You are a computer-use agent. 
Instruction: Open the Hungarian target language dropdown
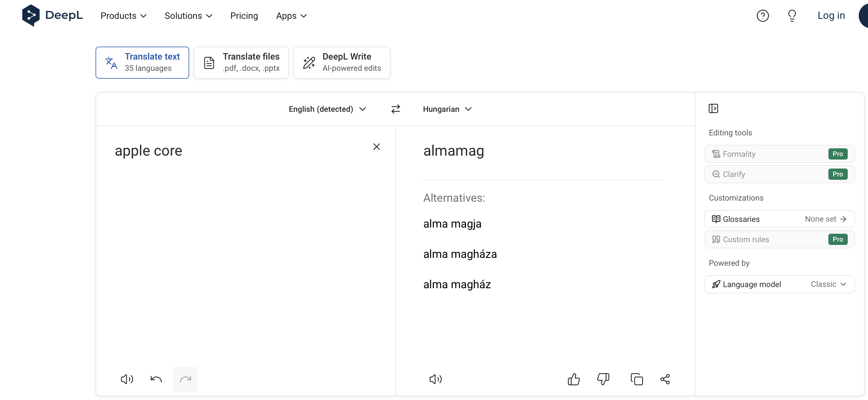[x=447, y=109]
